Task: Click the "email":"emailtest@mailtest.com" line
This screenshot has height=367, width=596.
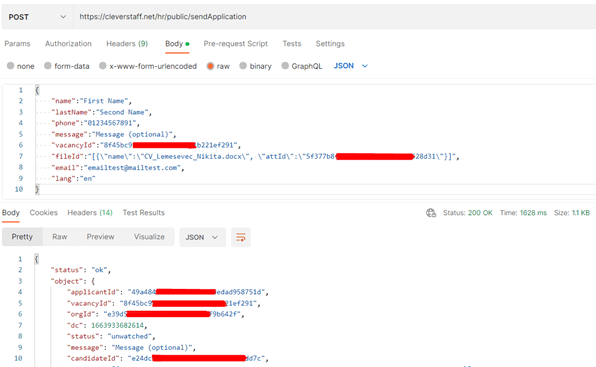Action: tap(118, 168)
